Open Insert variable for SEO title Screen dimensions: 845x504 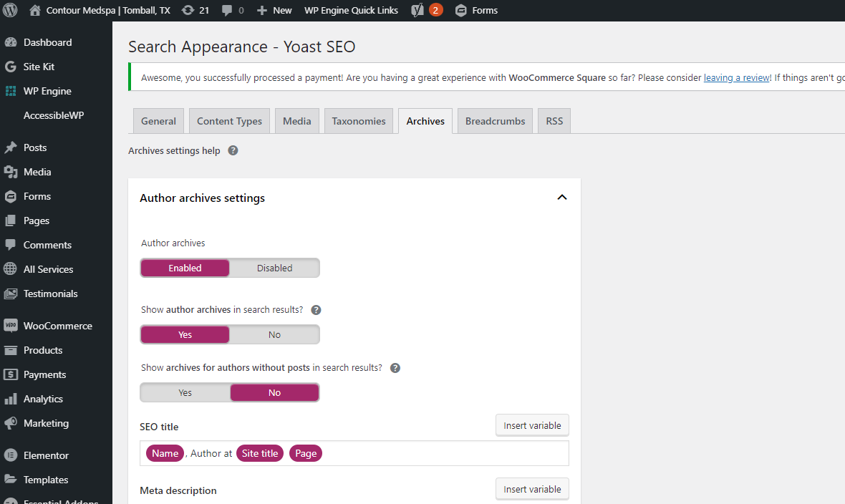(532, 425)
